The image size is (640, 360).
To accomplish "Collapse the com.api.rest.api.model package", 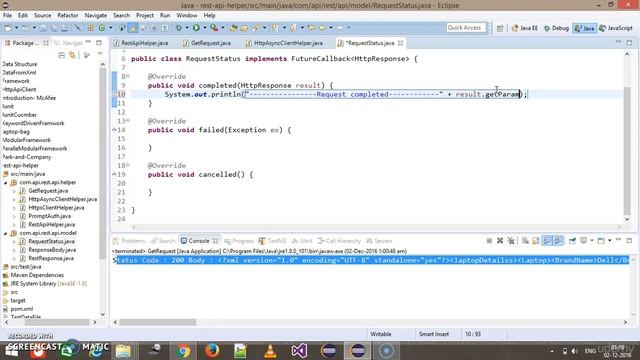I will (x=6, y=233).
